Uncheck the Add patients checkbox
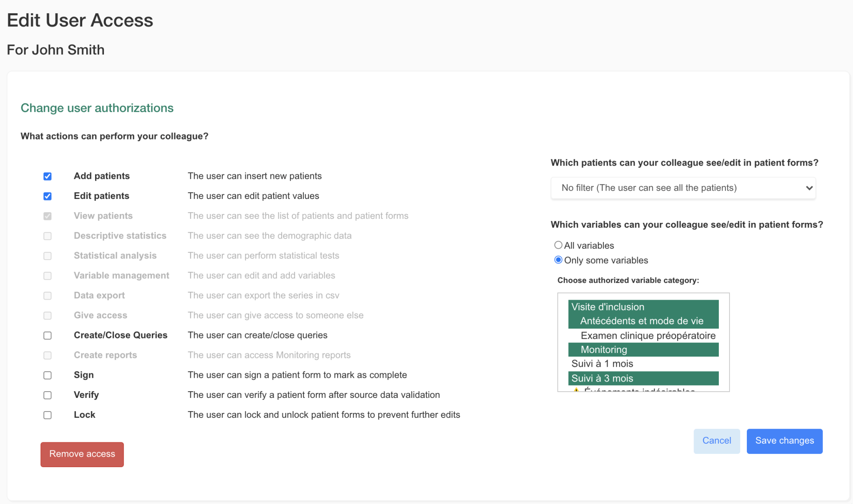 (x=48, y=176)
